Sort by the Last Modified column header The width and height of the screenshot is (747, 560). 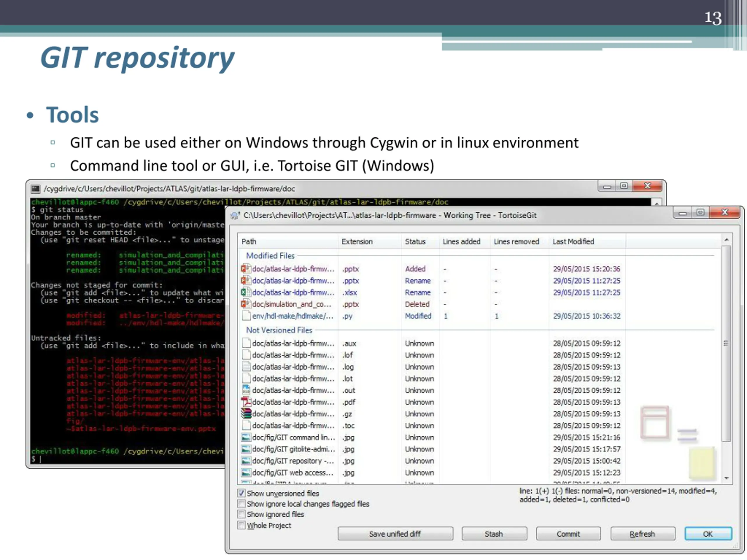pyautogui.click(x=587, y=242)
